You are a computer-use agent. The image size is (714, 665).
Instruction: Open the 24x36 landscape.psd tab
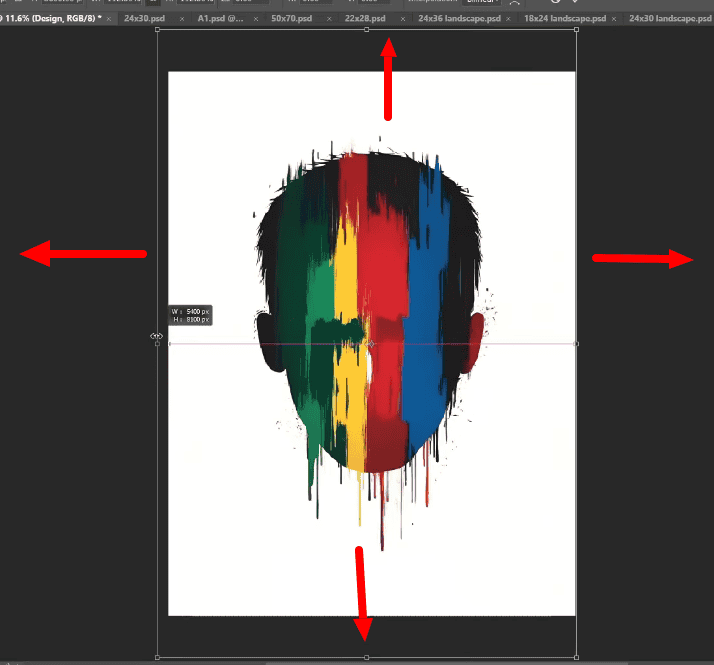coord(458,19)
